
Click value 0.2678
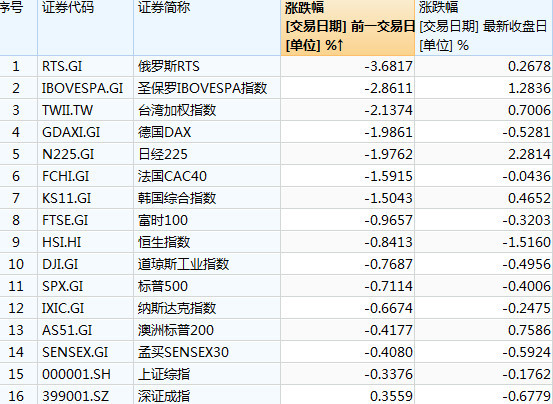click(529, 66)
